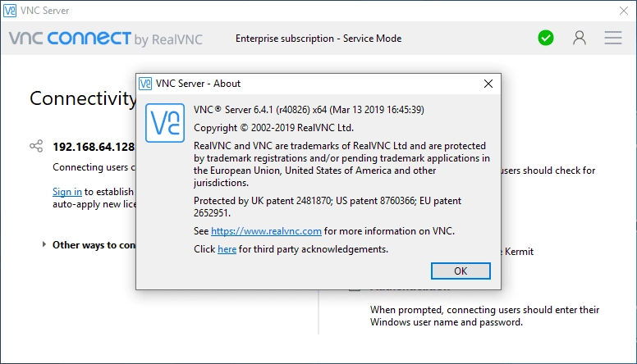Close the VNC Server main window
637x364 pixels.
[624, 11]
